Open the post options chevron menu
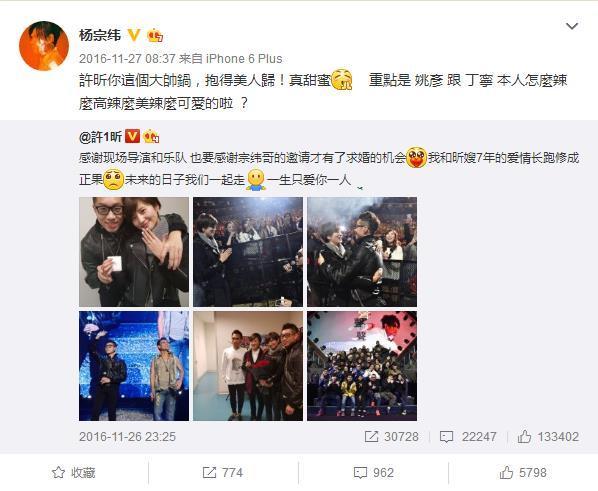 (x=572, y=26)
